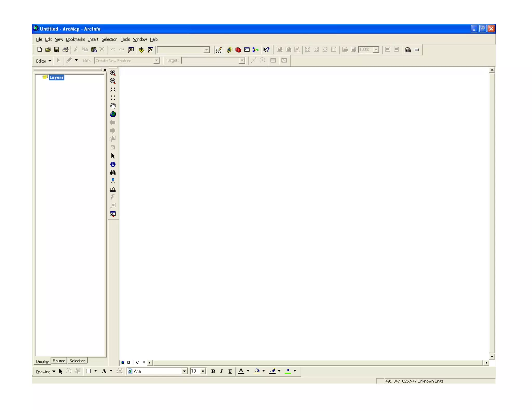Open the Bookmarks menu
The image size is (532, 411).
[x=75, y=39]
